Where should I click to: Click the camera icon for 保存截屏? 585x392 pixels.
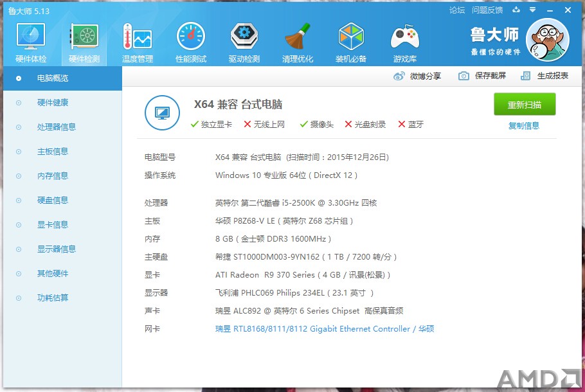464,76
